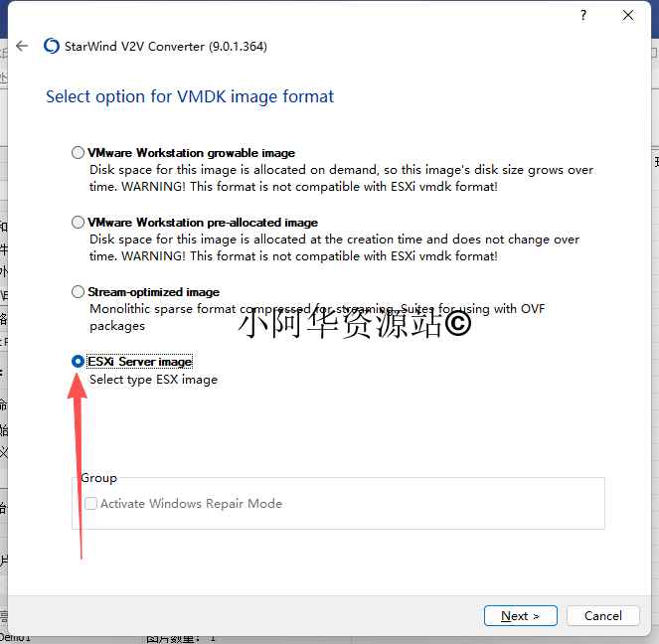Close the StarWind V2V Converter dialog
The height and width of the screenshot is (644, 659).
(628, 16)
